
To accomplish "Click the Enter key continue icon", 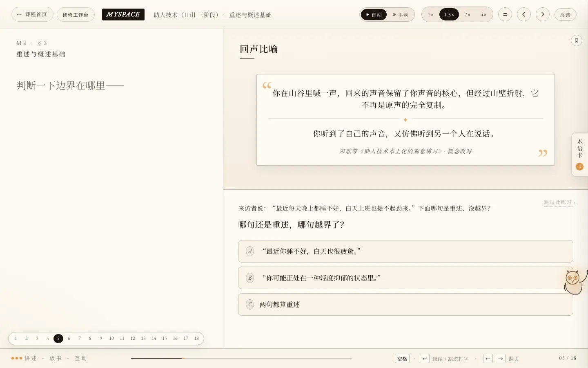I will 424,359.
